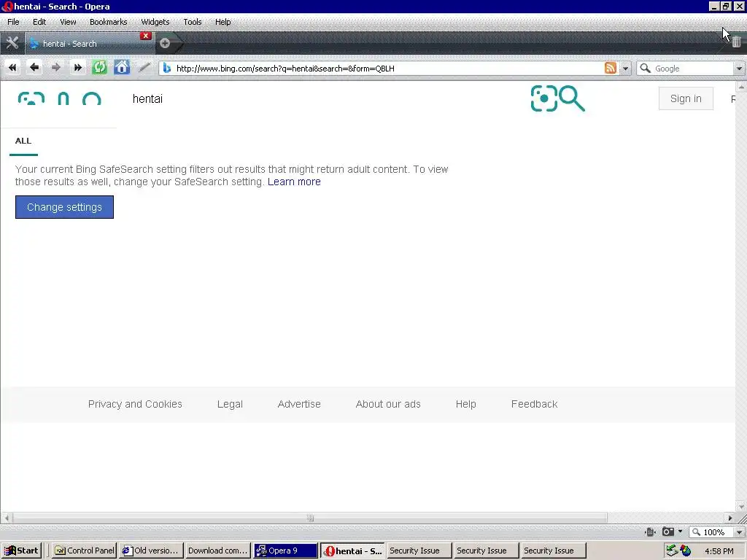Switch to the first Security Issue taskbar item
Image resolution: width=747 pixels, height=560 pixels.
coord(419,551)
